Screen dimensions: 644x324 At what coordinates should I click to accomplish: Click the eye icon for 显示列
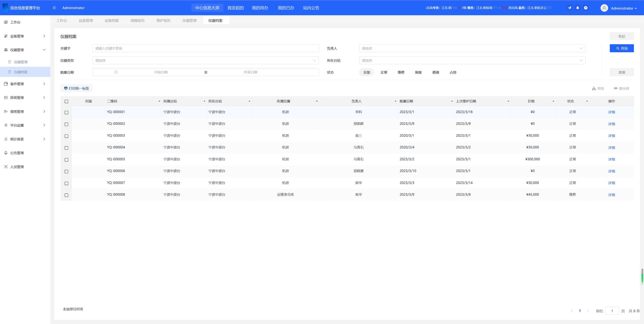[615, 88]
